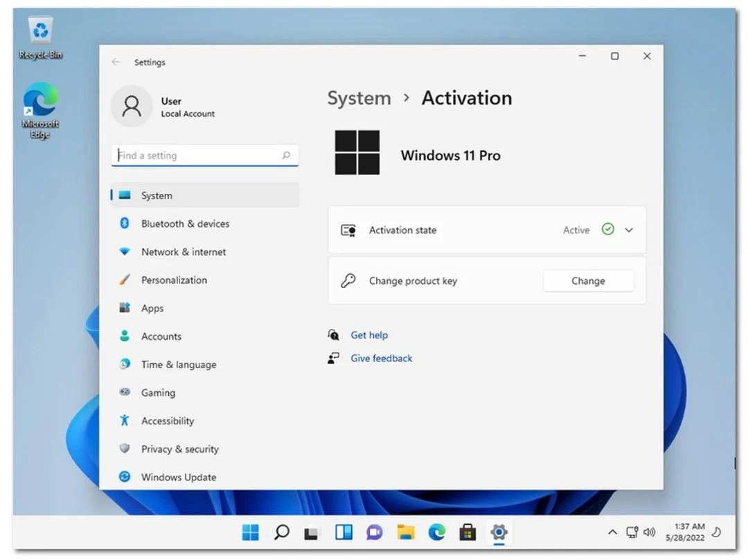748x560 pixels.
Task: Show hidden system tray icons chevron
Action: (x=612, y=532)
